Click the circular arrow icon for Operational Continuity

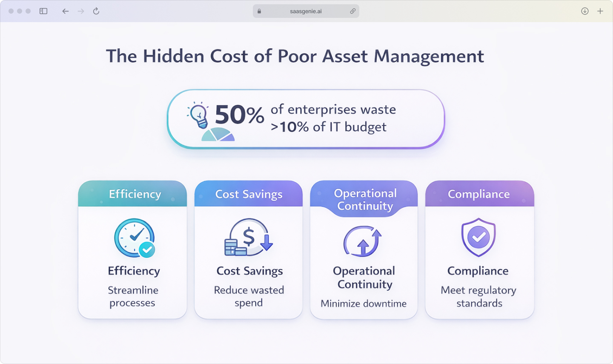coord(364,242)
